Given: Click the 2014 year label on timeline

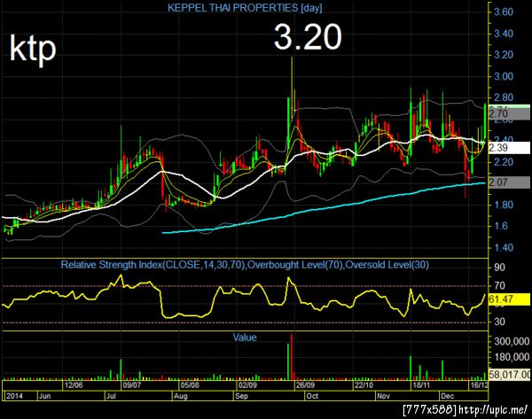Looking at the screenshot, I should click(x=15, y=396).
